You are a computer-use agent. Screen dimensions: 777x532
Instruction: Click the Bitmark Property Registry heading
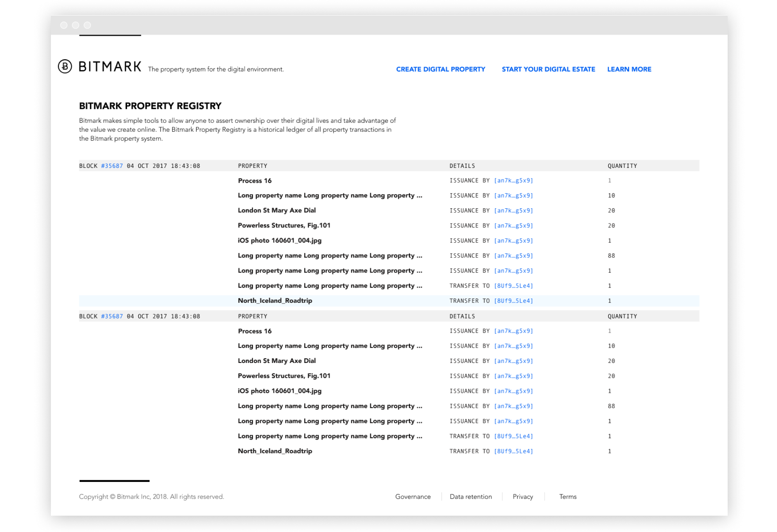[150, 106]
